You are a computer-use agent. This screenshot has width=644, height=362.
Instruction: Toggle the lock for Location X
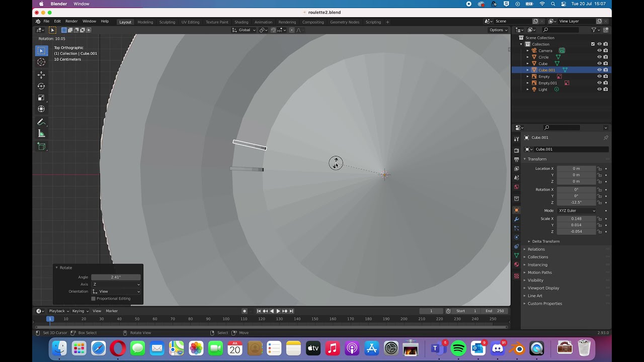(599, 168)
